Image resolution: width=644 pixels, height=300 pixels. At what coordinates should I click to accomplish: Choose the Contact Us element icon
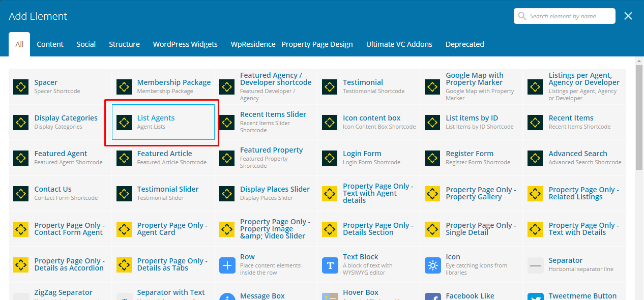tap(21, 194)
